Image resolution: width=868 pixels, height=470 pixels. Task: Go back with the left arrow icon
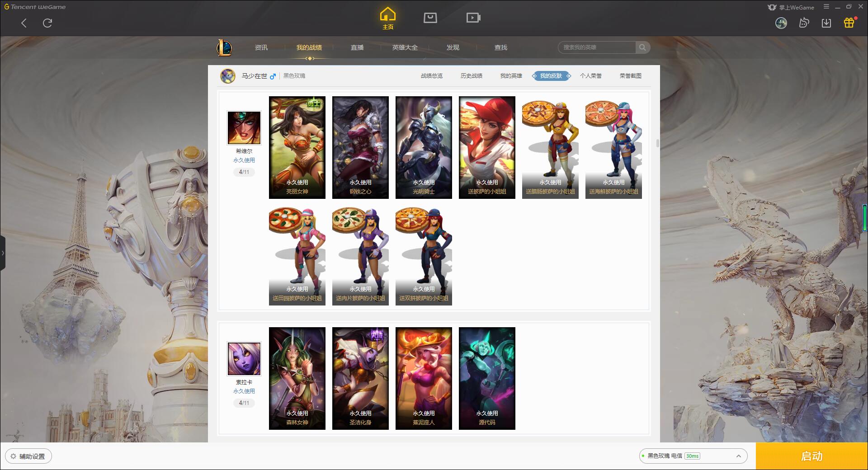[x=24, y=23]
